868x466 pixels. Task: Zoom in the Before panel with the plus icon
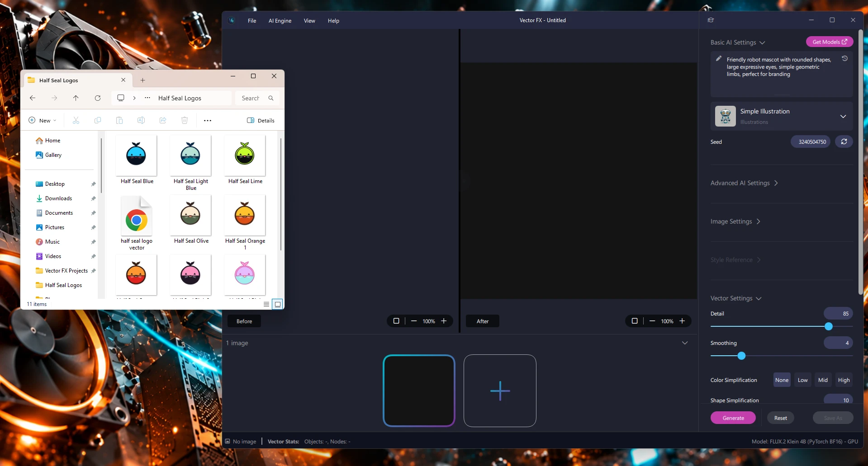[444, 321]
